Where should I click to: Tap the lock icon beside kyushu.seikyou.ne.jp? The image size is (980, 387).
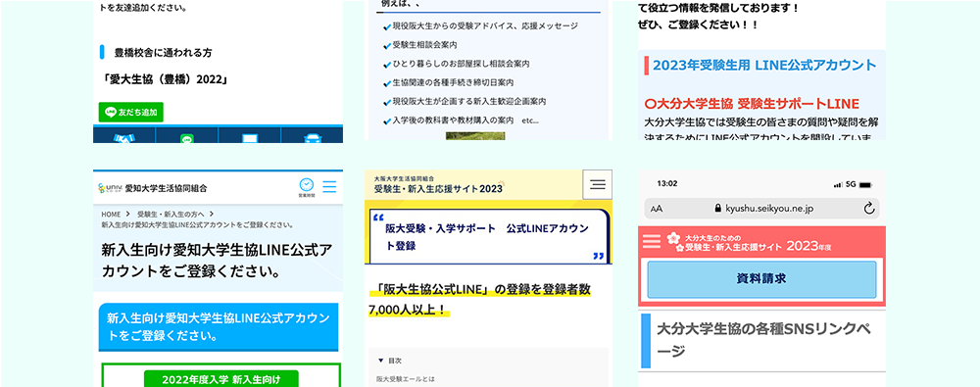[717, 208]
